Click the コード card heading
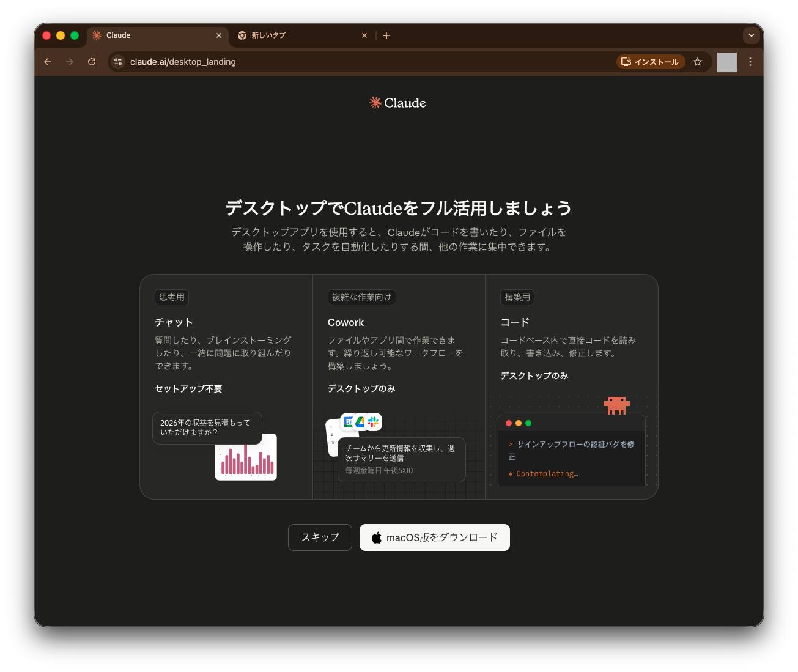Image resolution: width=798 pixels, height=672 pixels. point(515,322)
